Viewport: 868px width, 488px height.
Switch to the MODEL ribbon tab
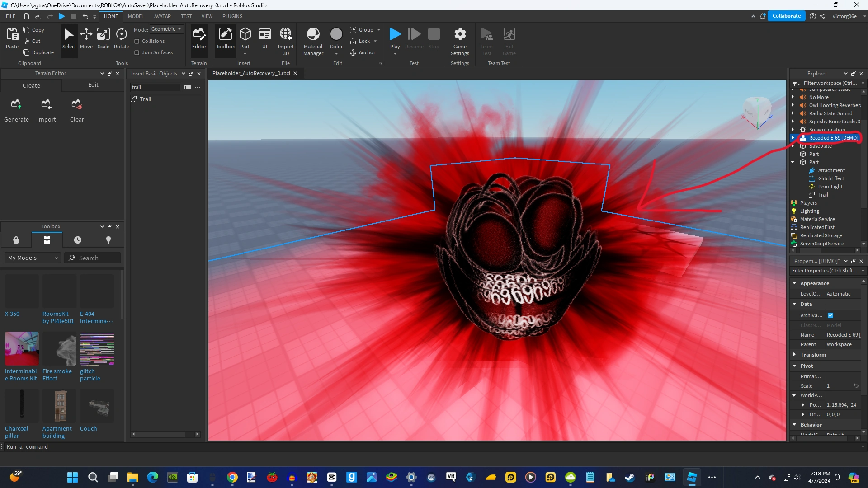tap(136, 16)
